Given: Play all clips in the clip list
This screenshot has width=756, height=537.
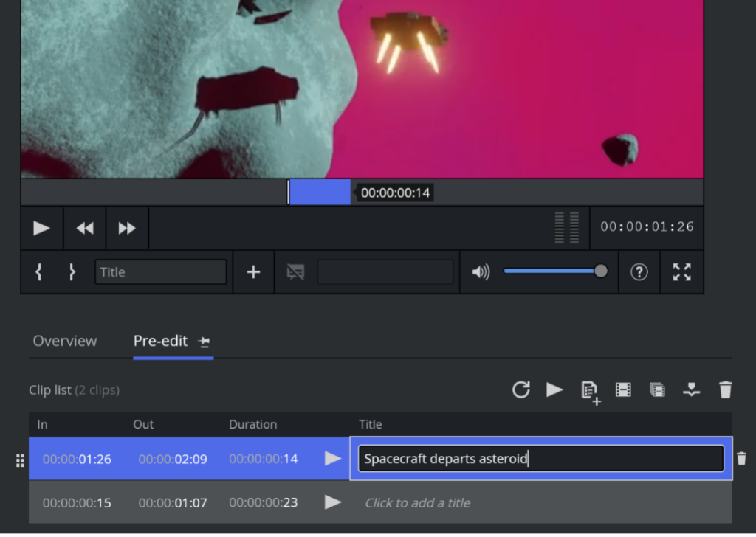Looking at the screenshot, I should (x=554, y=389).
